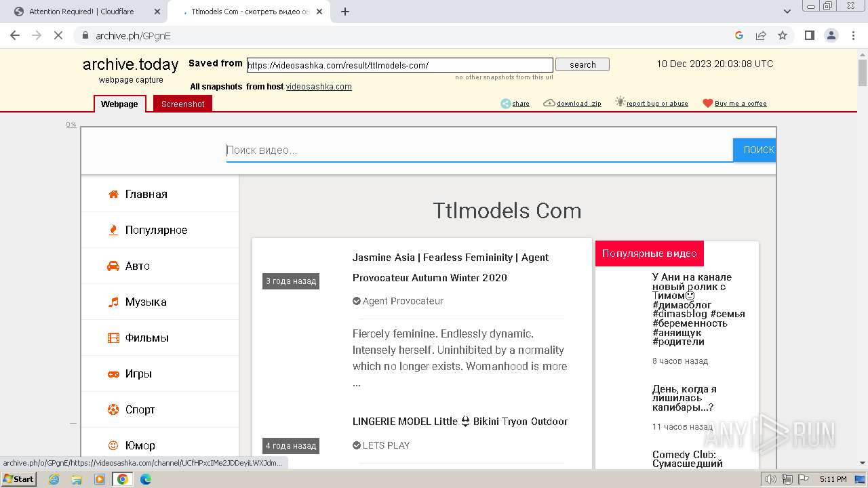The image size is (868, 488).
Task: Click the volume speaker tray icon
Action: point(771,479)
